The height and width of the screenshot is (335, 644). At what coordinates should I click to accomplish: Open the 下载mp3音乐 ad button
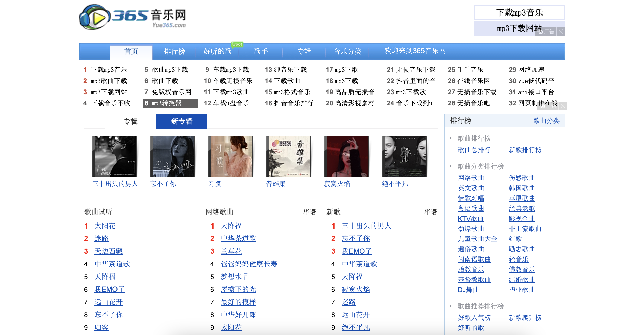(519, 12)
